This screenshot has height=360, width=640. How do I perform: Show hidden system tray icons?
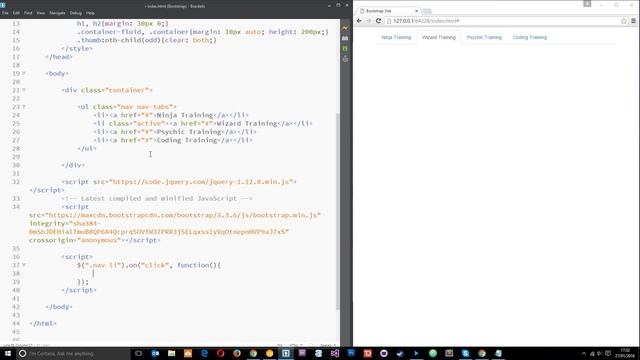coord(584,353)
